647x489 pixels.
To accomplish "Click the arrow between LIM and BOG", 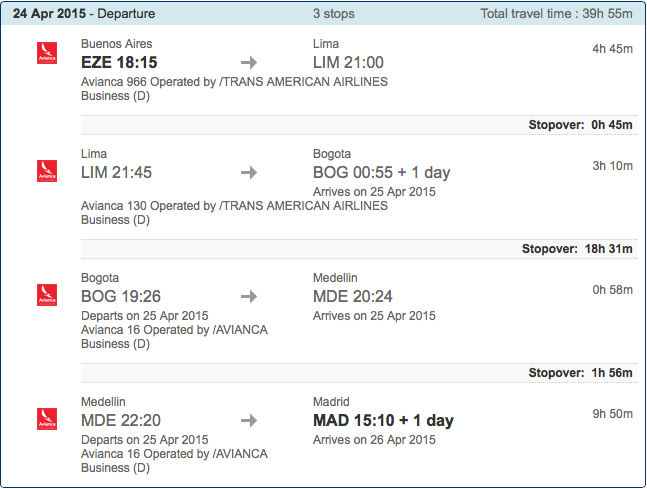I will 249,172.
